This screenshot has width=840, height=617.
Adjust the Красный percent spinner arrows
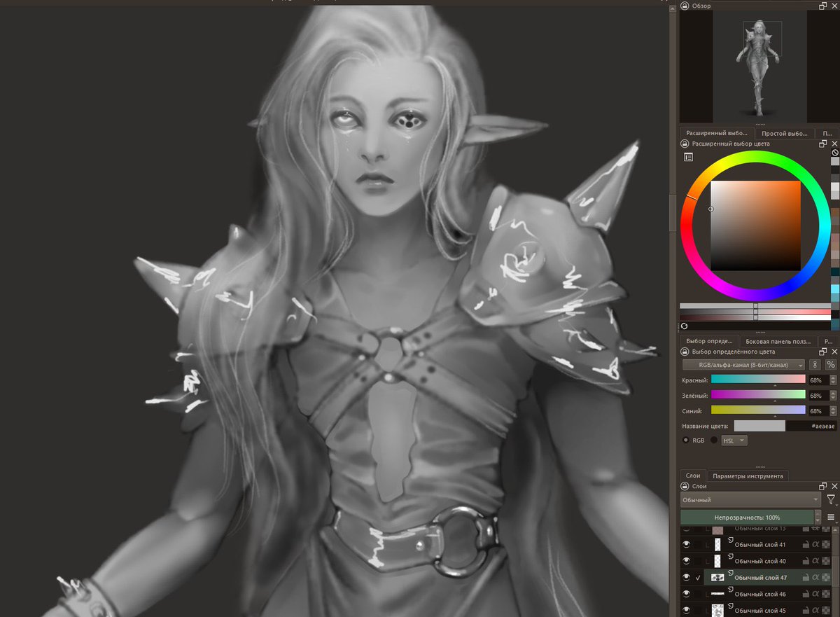[x=833, y=380]
